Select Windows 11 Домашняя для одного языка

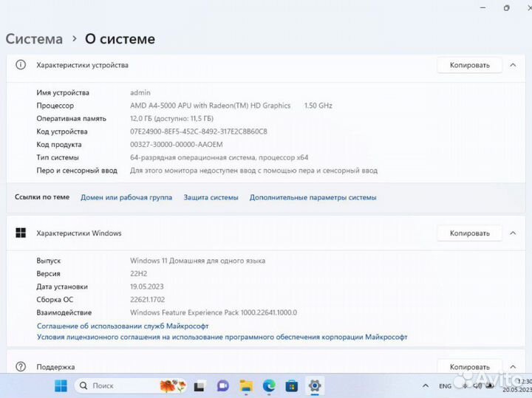click(197, 261)
